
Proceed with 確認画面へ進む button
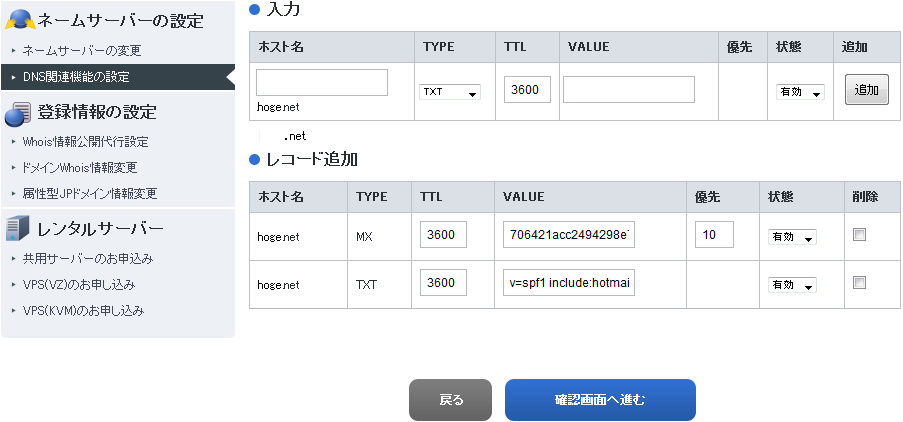pyautogui.click(x=600, y=400)
